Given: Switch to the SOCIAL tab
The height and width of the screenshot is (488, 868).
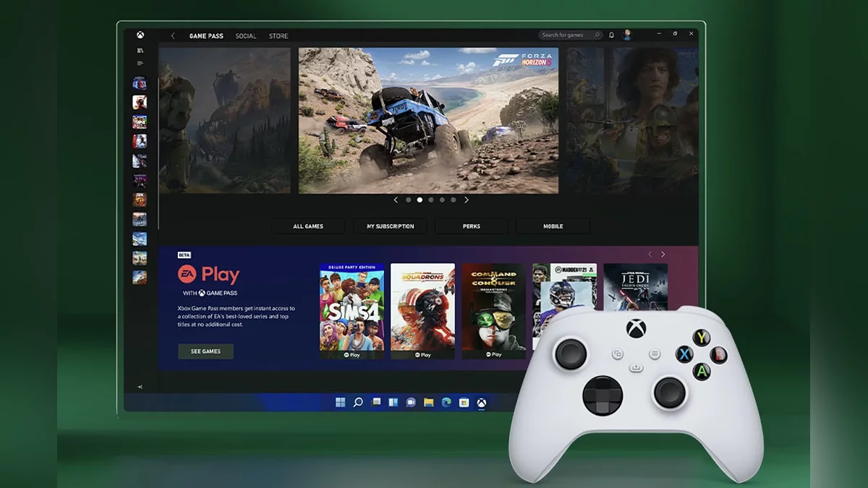Looking at the screenshot, I should (246, 36).
